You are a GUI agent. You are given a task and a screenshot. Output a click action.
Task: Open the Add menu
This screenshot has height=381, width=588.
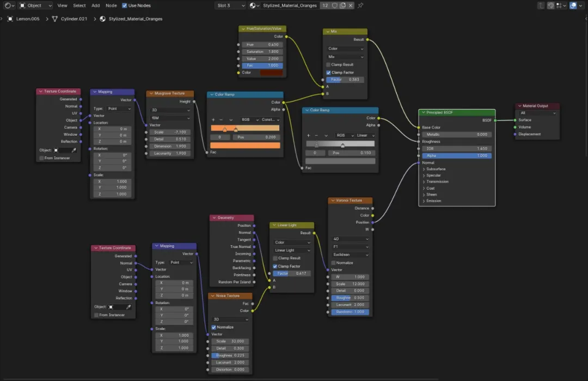click(96, 5)
